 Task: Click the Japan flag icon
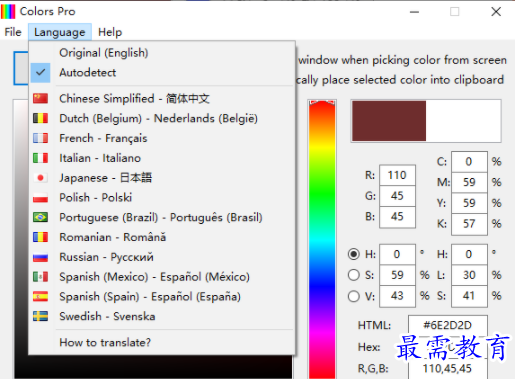[x=40, y=178]
